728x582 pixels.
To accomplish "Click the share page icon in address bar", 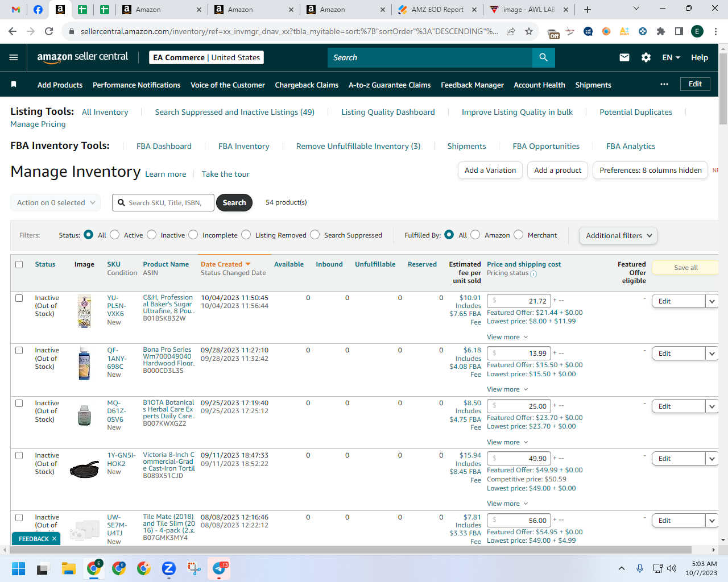I will click(x=511, y=31).
